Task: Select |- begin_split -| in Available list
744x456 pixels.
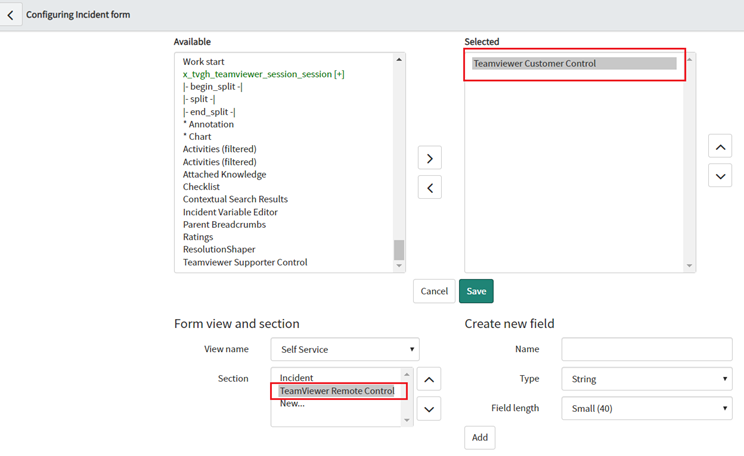Action: 213,86
